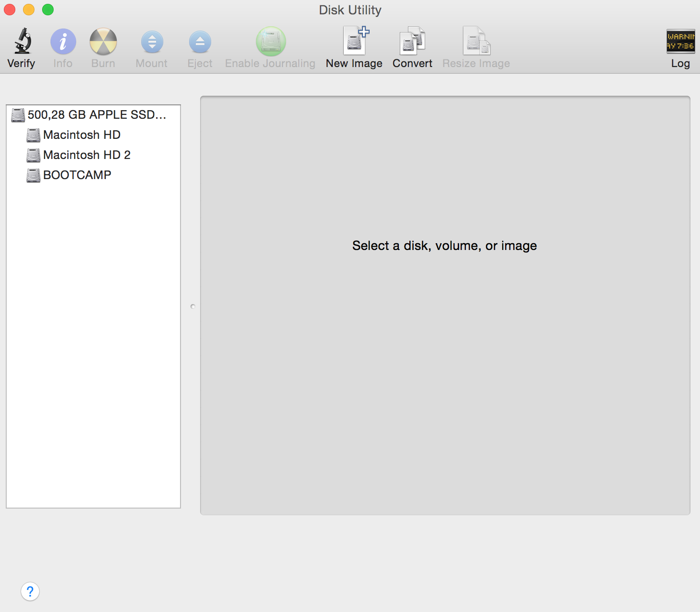Click the Verify microscope icon

pyautogui.click(x=22, y=41)
